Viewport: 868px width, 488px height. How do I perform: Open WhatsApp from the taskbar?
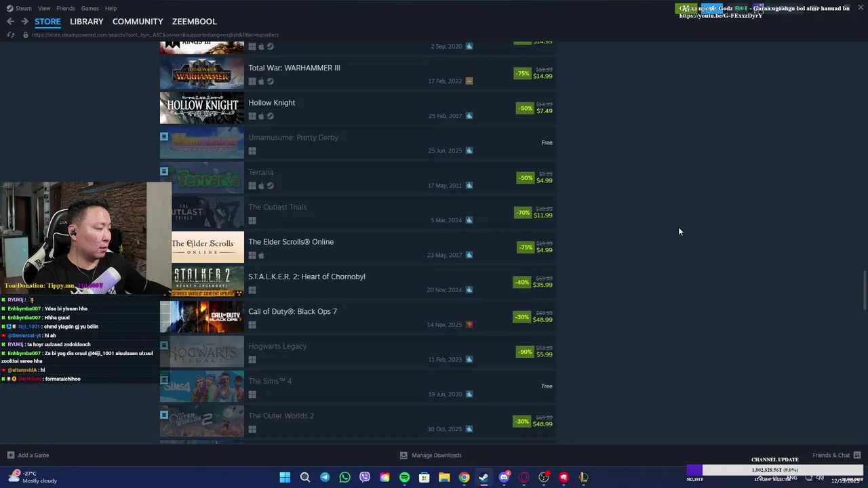(x=344, y=477)
